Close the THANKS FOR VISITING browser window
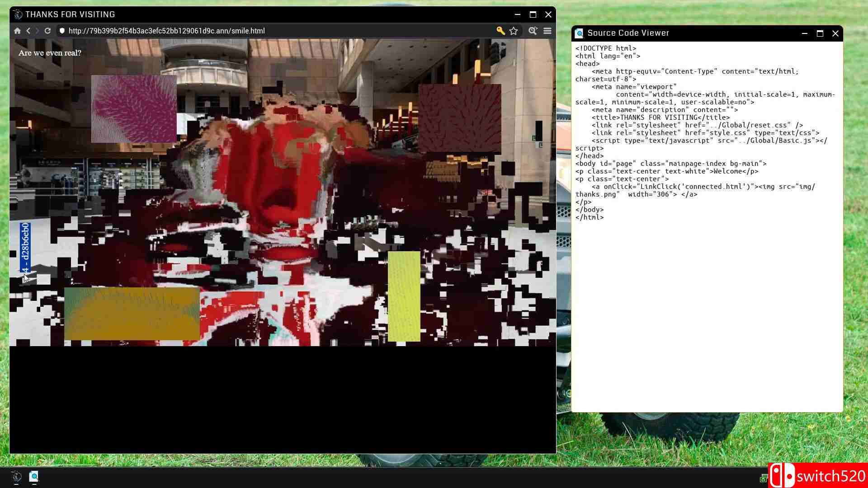This screenshot has width=868, height=488. [x=548, y=14]
